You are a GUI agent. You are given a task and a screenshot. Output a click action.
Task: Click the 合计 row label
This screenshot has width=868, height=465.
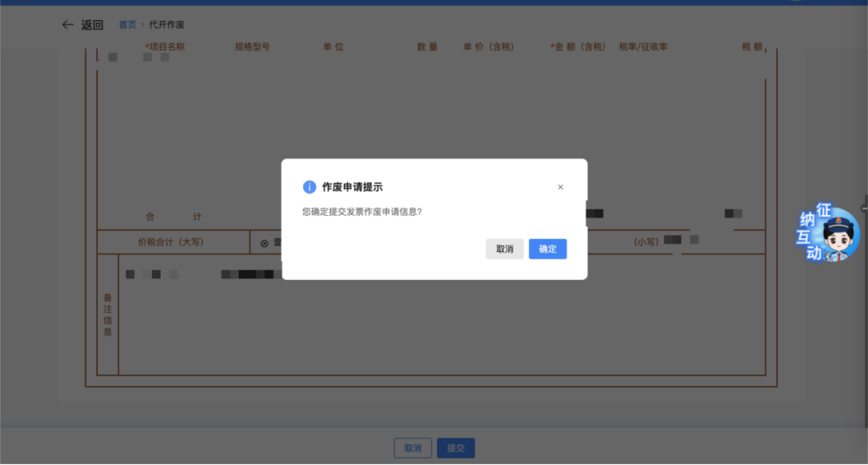point(174,216)
